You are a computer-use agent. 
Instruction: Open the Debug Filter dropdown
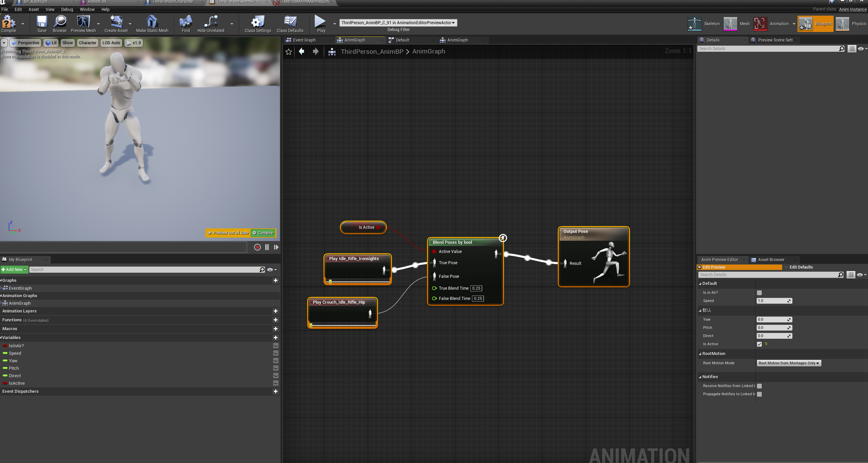pos(398,23)
